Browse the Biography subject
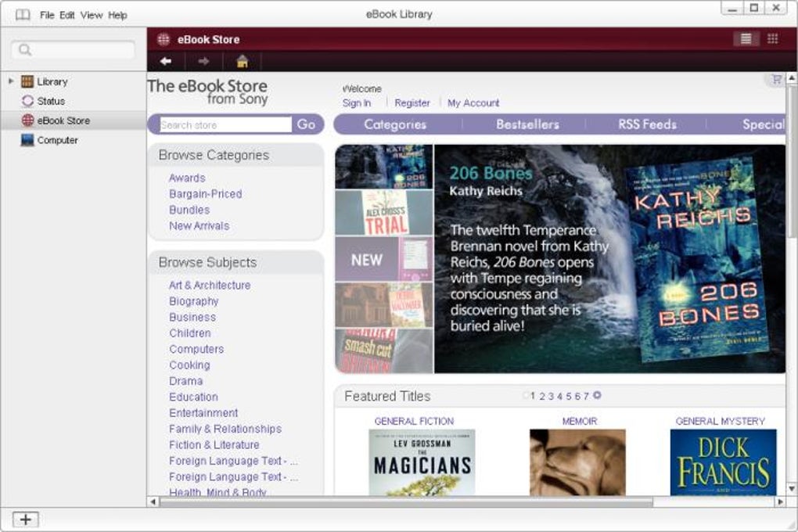798x532 pixels. click(x=193, y=301)
